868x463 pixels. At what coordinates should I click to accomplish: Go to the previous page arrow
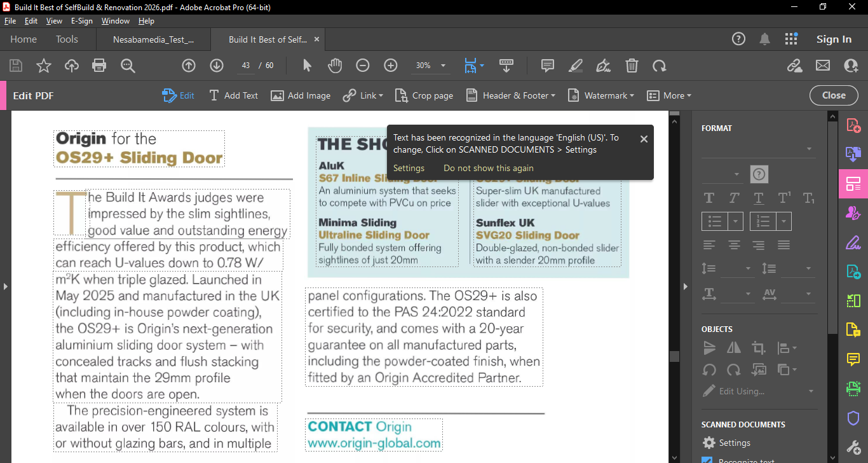pyautogui.click(x=189, y=66)
